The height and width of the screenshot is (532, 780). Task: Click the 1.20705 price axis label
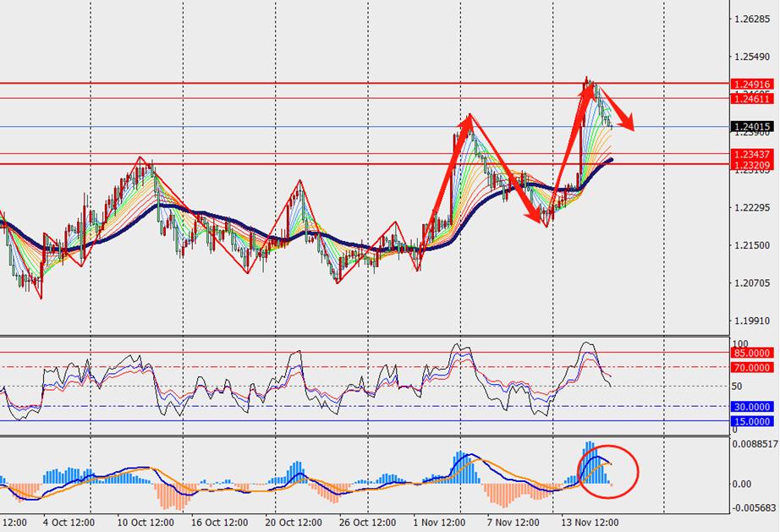point(751,282)
